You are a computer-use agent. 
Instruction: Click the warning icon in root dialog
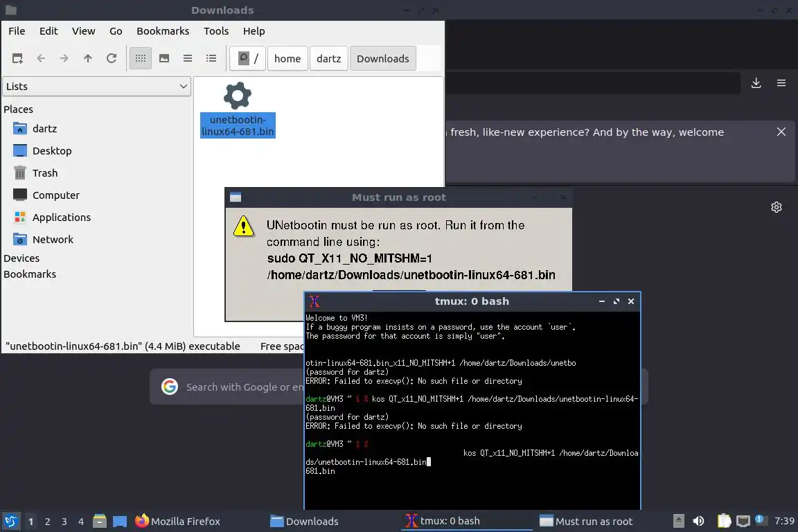click(244, 226)
